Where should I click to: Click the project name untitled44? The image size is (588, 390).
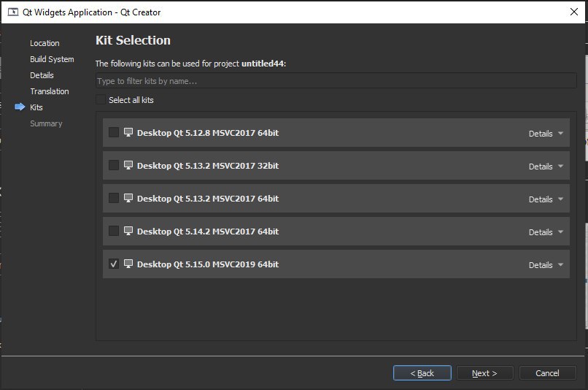263,64
